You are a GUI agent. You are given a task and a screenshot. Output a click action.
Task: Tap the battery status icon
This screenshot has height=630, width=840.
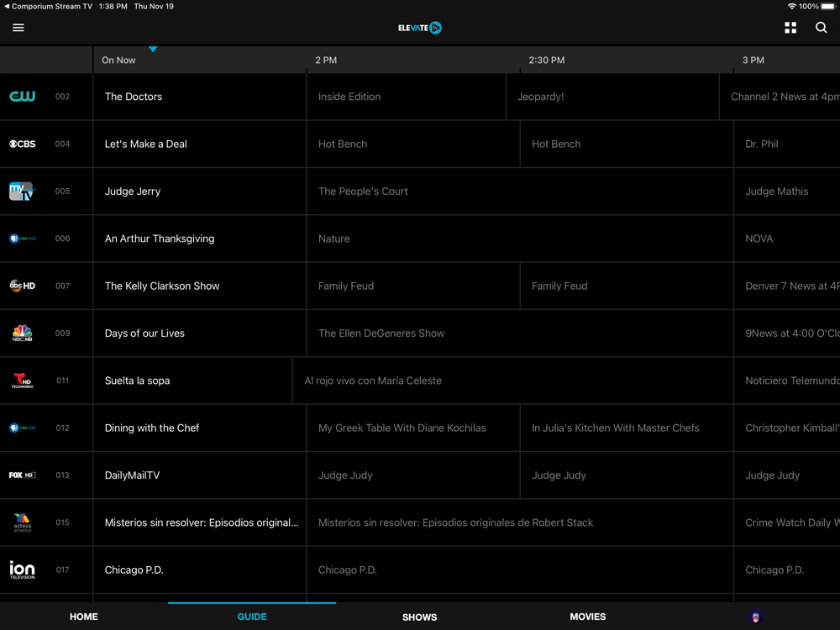pyautogui.click(x=828, y=7)
